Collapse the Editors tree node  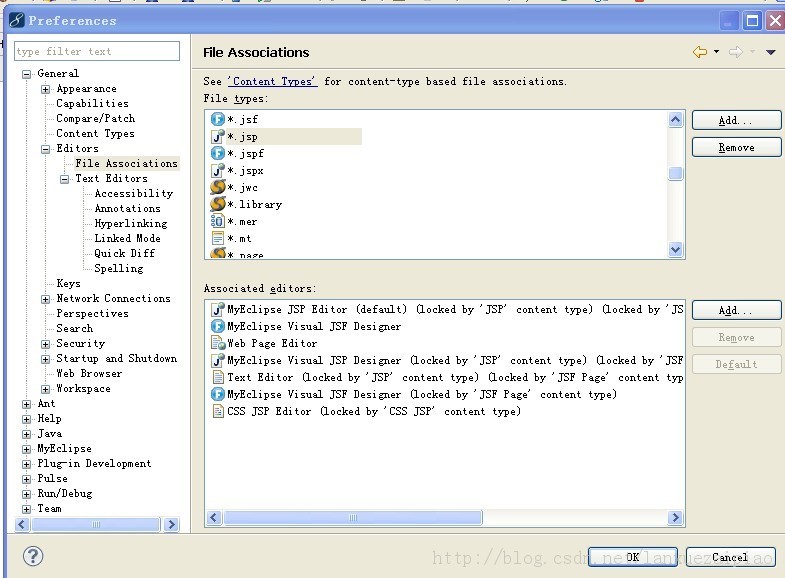point(46,149)
